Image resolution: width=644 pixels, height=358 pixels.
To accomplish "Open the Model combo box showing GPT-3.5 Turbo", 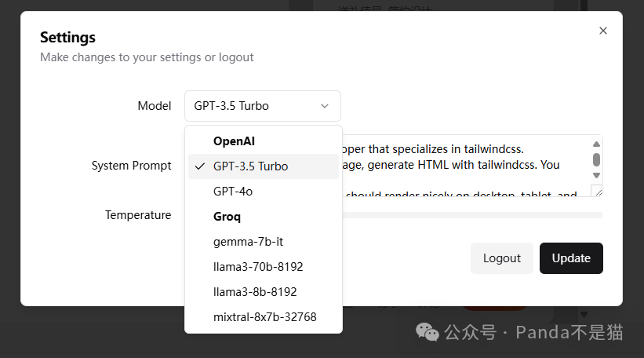I will pyautogui.click(x=262, y=106).
